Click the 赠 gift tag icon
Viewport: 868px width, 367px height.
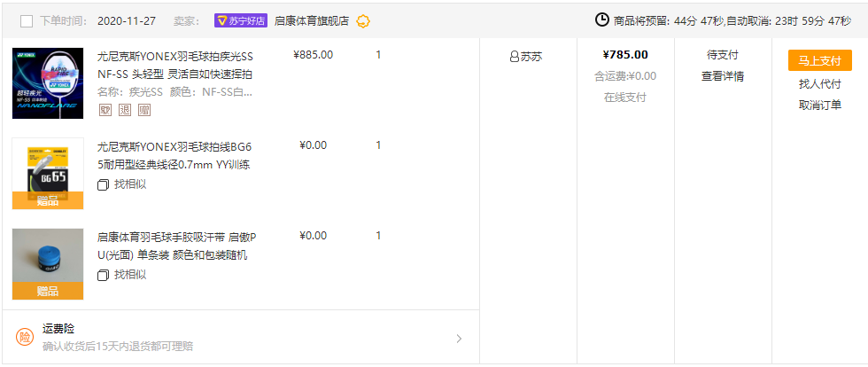(x=143, y=110)
